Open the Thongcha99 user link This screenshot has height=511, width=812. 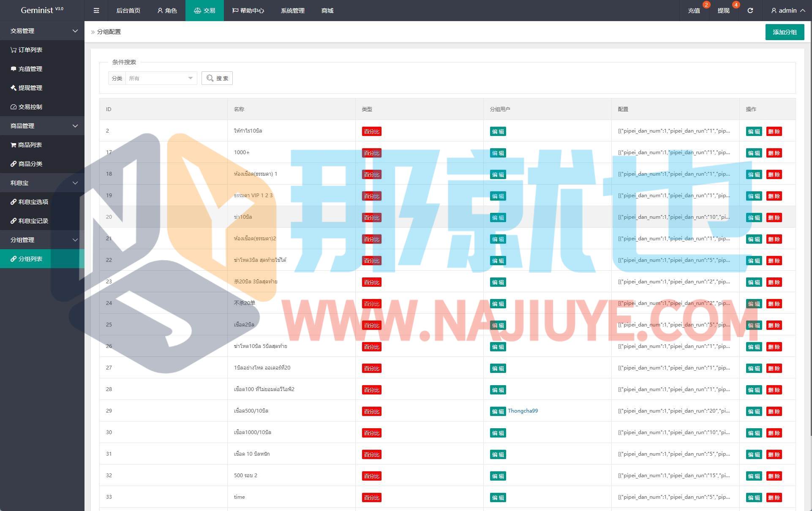(x=523, y=411)
